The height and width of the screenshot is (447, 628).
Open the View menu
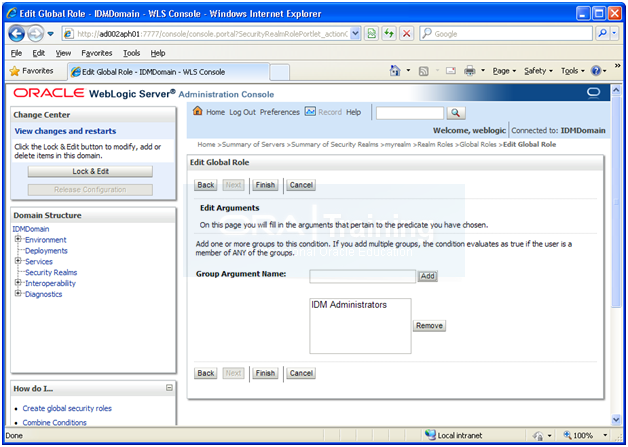coord(63,53)
